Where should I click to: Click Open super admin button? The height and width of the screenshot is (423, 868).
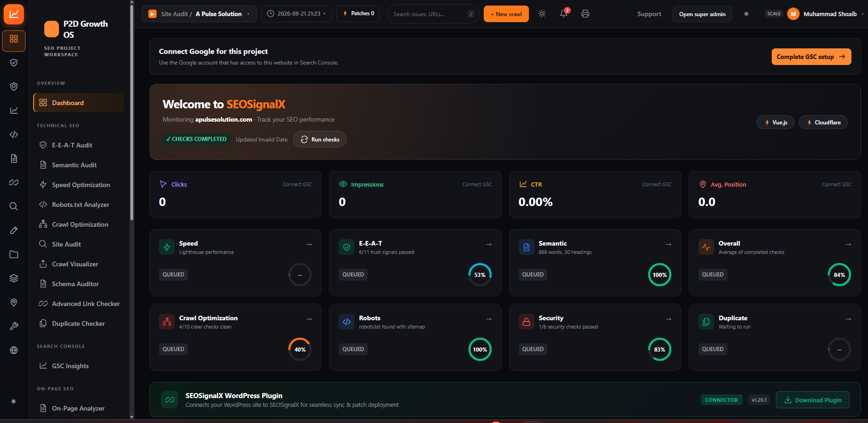[702, 14]
